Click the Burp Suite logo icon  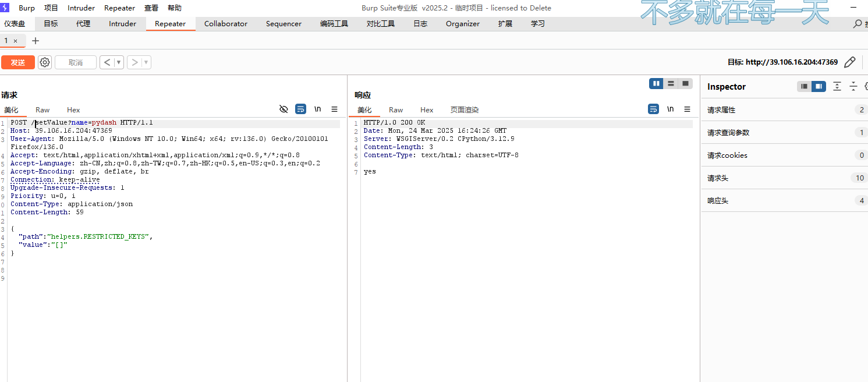click(x=5, y=8)
